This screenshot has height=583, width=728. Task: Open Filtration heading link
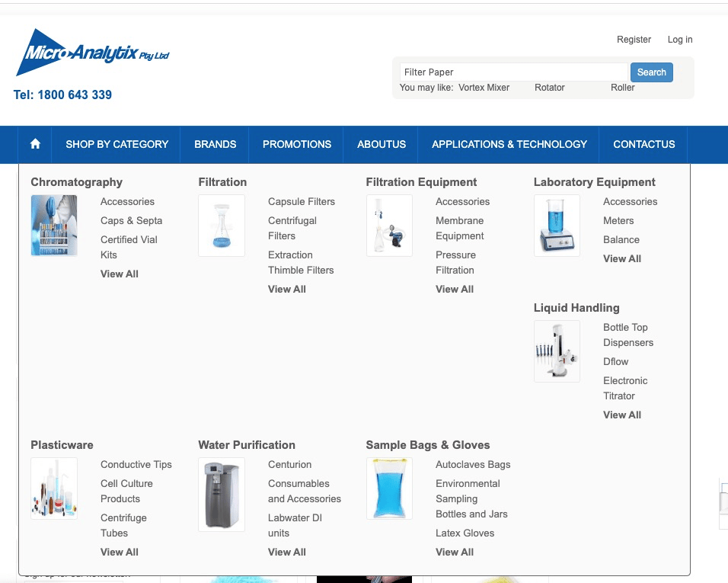click(x=222, y=182)
